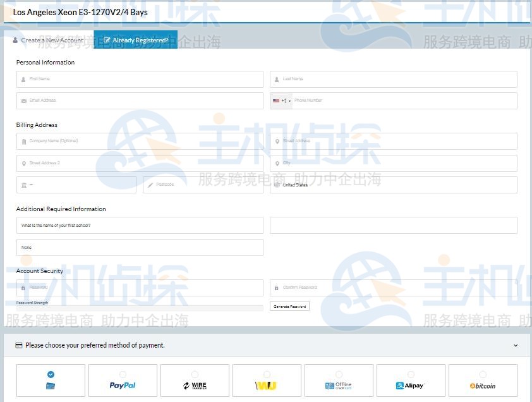Click inside the Email Address field
Screen dimensions: 532x402
pyautogui.click(x=140, y=100)
